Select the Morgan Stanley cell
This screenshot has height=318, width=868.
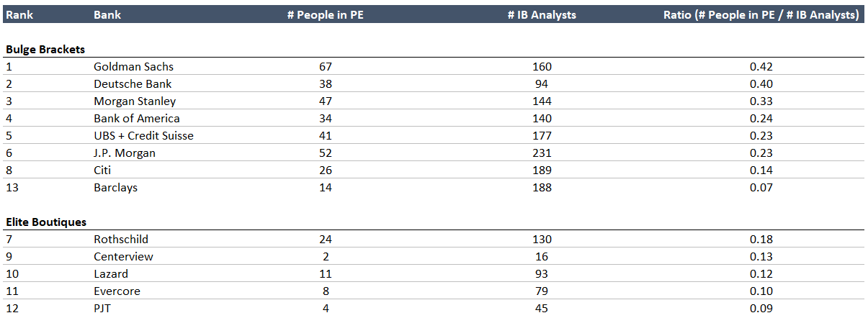click(x=135, y=101)
